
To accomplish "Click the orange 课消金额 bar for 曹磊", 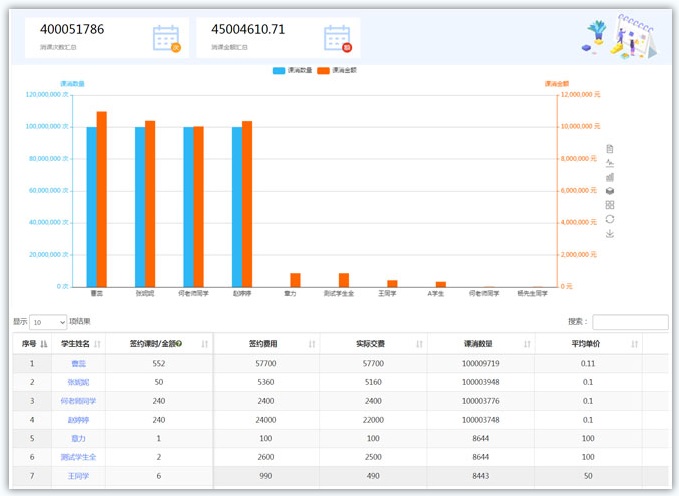I will 102,199.
